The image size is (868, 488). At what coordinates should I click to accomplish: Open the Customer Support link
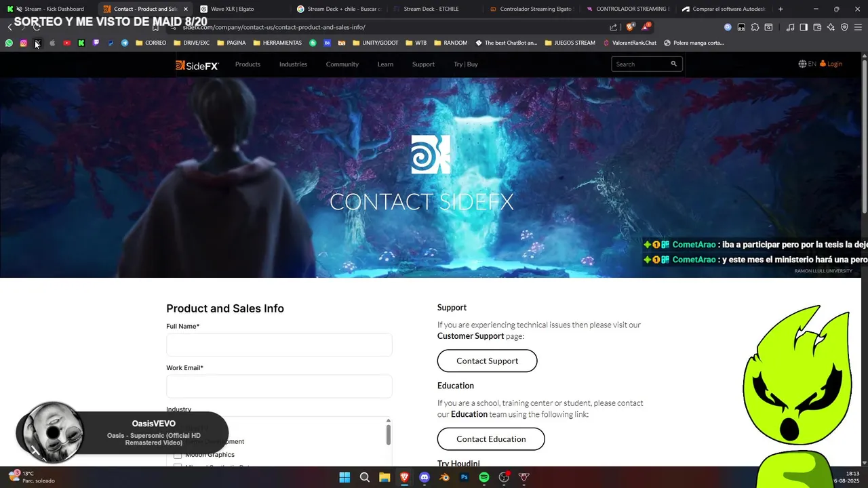(x=471, y=336)
